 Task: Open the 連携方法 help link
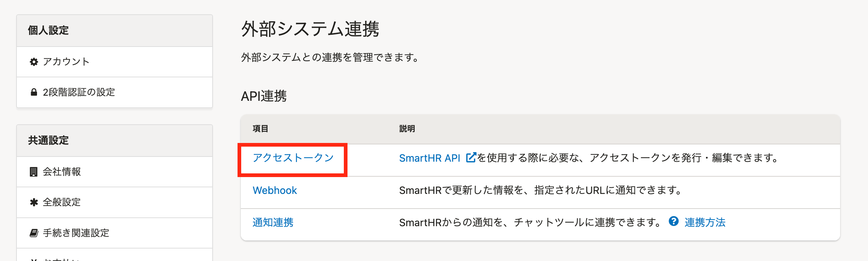[x=705, y=223]
